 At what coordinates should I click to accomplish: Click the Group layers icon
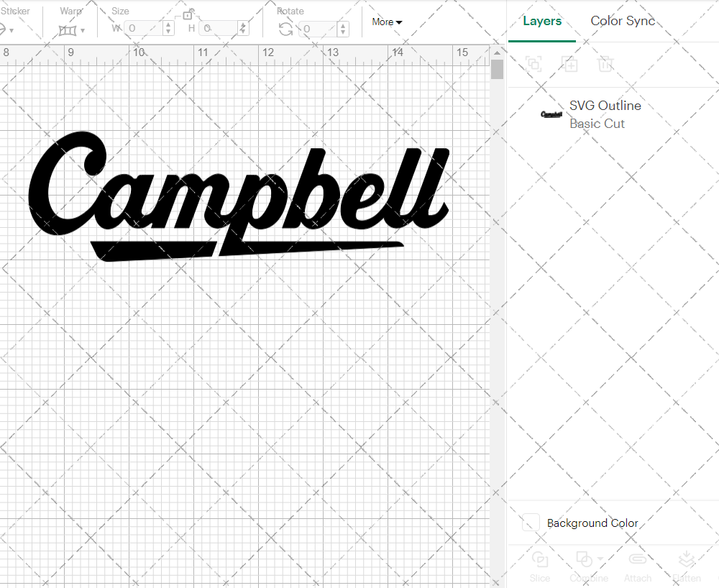click(x=534, y=64)
